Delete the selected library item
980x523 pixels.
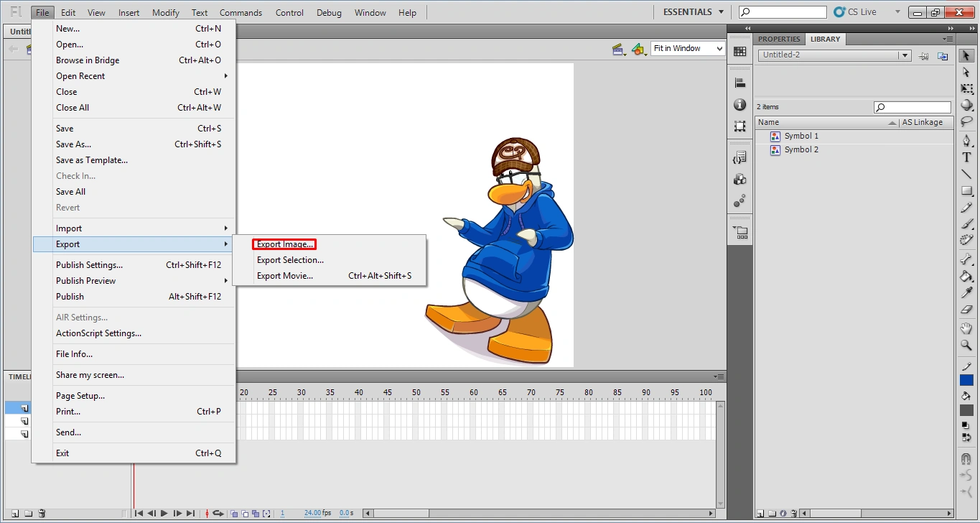pyautogui.click(x=794, y=514)
